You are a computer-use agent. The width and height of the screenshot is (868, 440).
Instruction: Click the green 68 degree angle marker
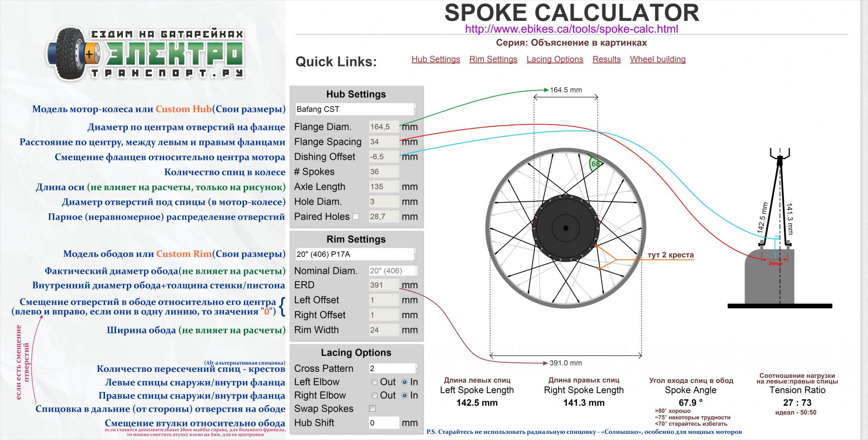595,164
